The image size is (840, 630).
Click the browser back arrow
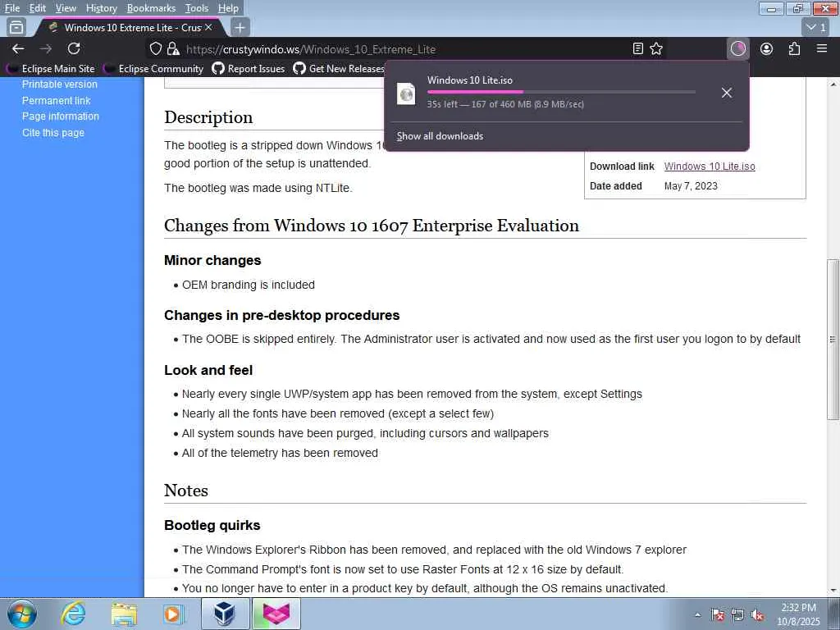coord(18,48)
